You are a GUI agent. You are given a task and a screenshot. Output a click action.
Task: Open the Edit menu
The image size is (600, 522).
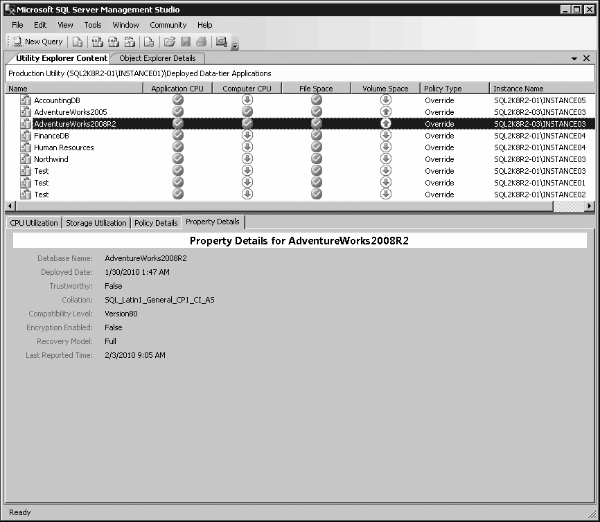click(40, 25)
